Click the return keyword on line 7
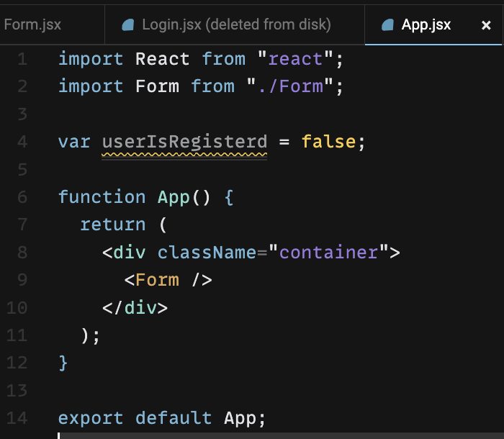 [x=112, y=225]
